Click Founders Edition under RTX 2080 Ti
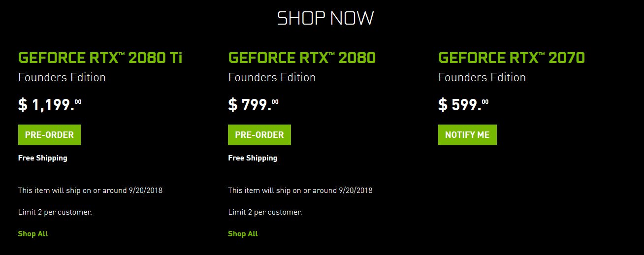Screen dimensions: 644x255 (x=62, y=78)
